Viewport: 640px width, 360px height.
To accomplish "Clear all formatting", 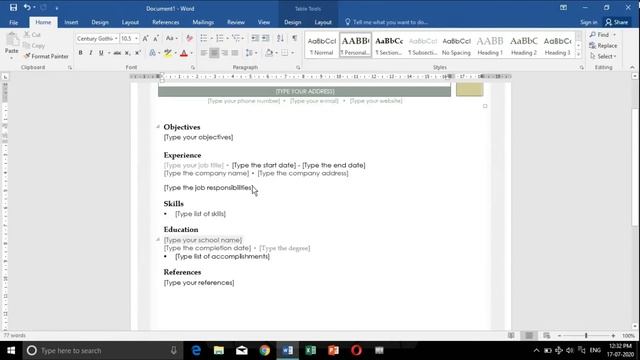I will (x=189, y=38).
